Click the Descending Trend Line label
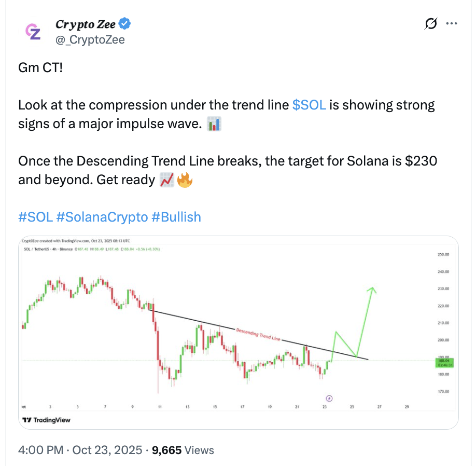476x466 pixels. 258,335
